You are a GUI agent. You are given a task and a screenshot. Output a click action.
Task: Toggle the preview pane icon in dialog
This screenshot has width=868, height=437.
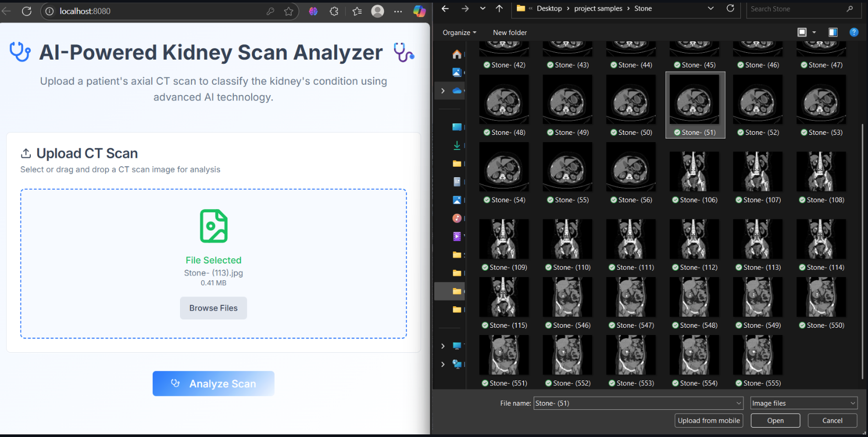tap(833, 32)
